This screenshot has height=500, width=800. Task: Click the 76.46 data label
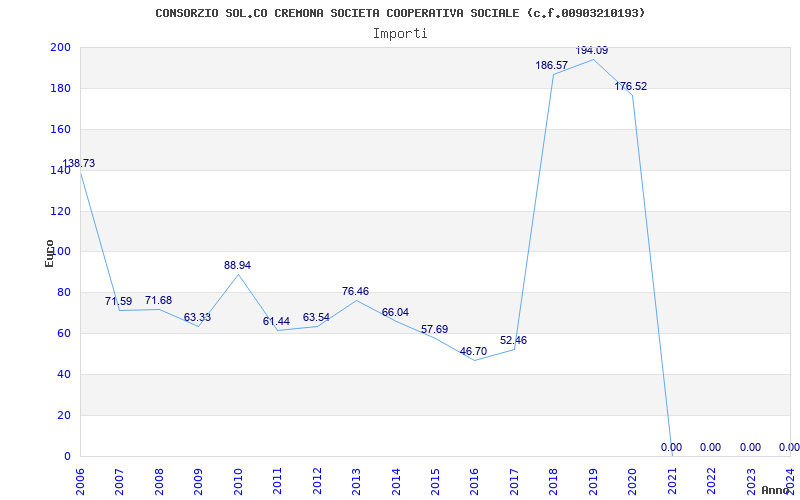pos(356,291)
